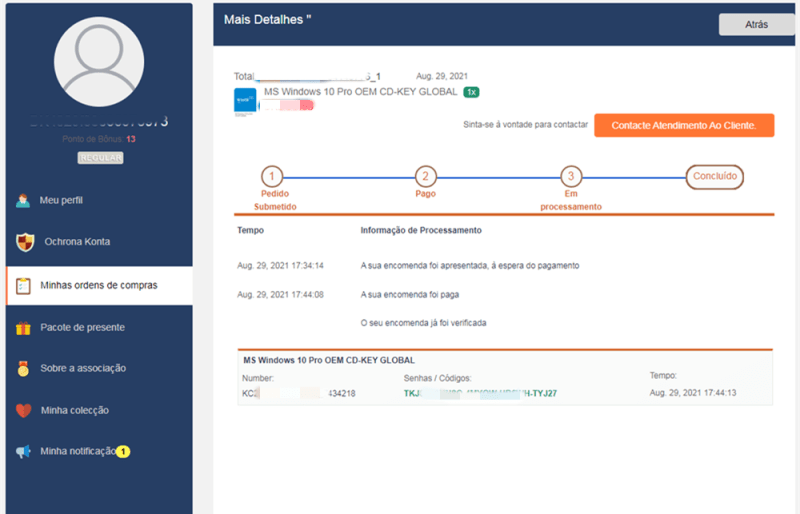
Task: Click the MS Windows 10 Pro product title
Action: click(x=360, y=92)
